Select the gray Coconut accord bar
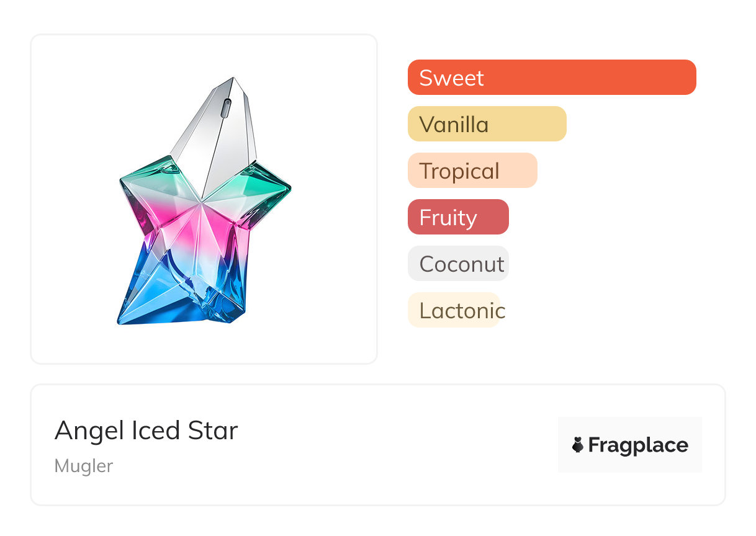 coord(458,264)
